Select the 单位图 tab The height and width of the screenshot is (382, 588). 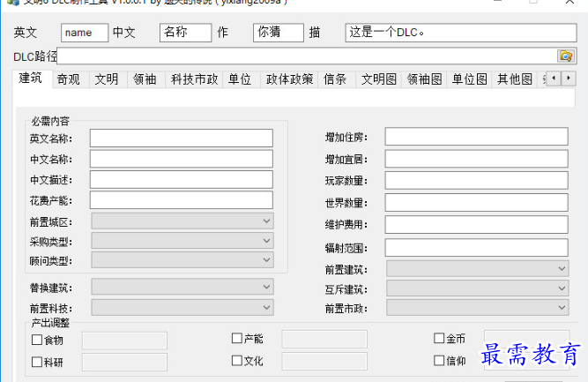[x=470, y=79]
